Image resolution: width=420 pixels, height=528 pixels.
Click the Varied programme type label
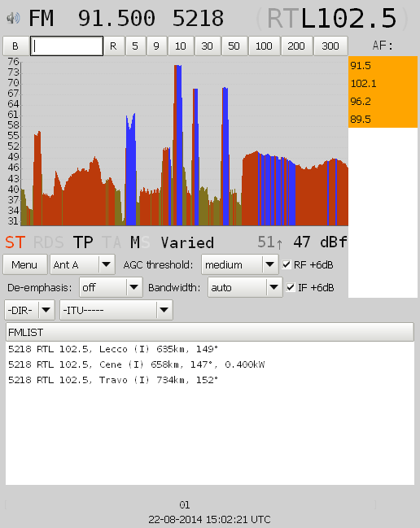coord(187,242)
